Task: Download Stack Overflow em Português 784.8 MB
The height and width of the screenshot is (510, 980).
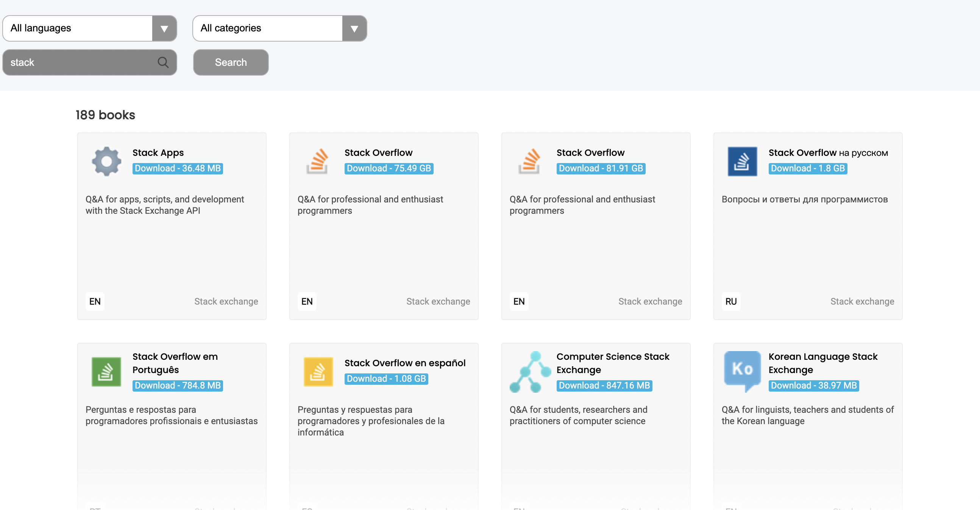Action: click(x=178, y=386)
